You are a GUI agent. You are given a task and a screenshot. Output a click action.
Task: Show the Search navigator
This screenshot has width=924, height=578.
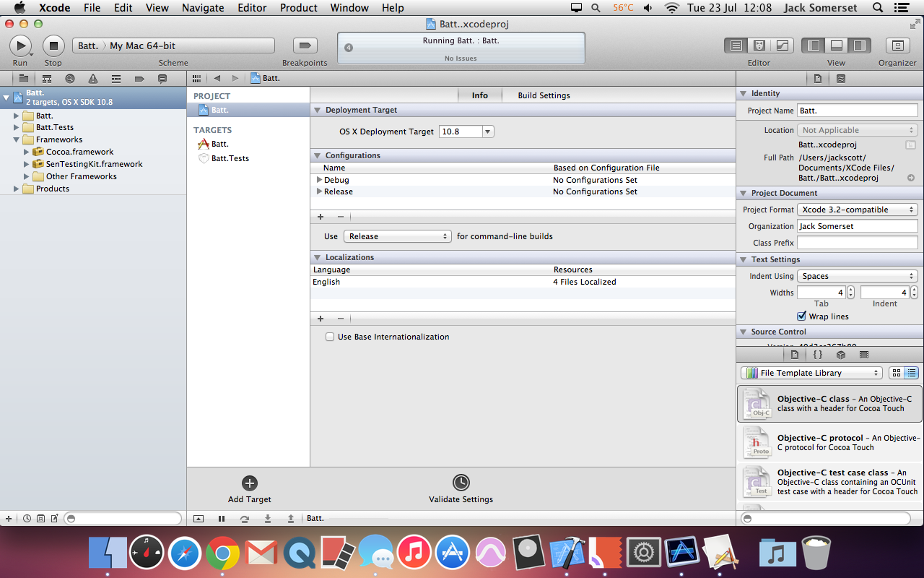pos(70,78)
